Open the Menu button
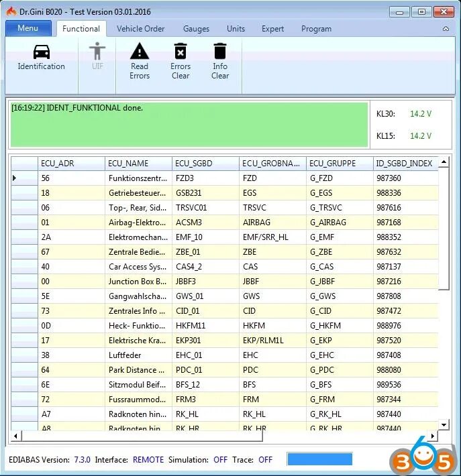 coord(28,28)
